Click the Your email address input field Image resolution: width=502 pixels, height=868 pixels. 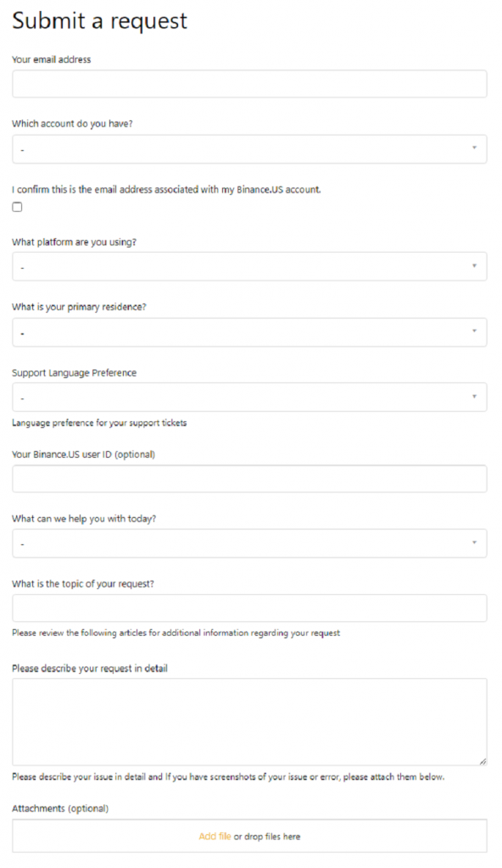[x=249, y=84]
